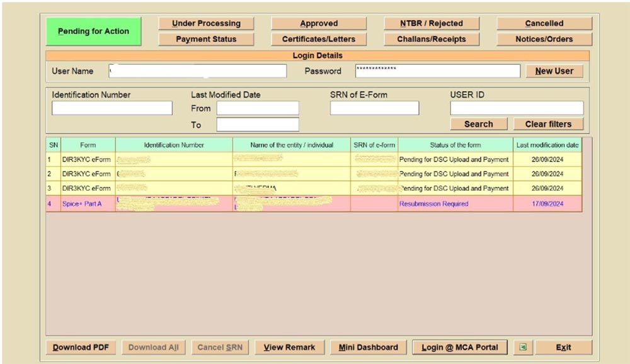Open the Approved forms tab

click(319, 24)
